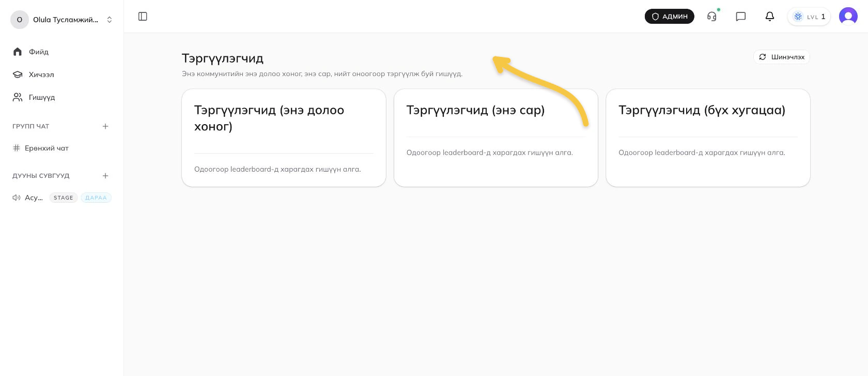Click the ДАРАА tag
This screenshot has height=376, width=868.
coord(96,198)
